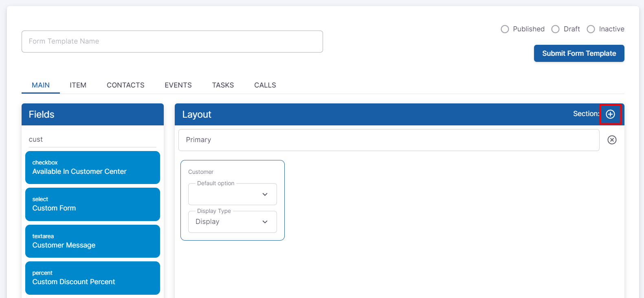Select the Draft status option

(x=555, y=29)
